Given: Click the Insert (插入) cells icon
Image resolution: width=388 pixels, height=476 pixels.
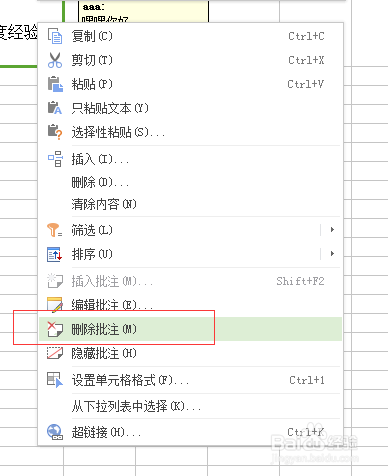Looking at the screenshot, I should click(x=55, y=159).
